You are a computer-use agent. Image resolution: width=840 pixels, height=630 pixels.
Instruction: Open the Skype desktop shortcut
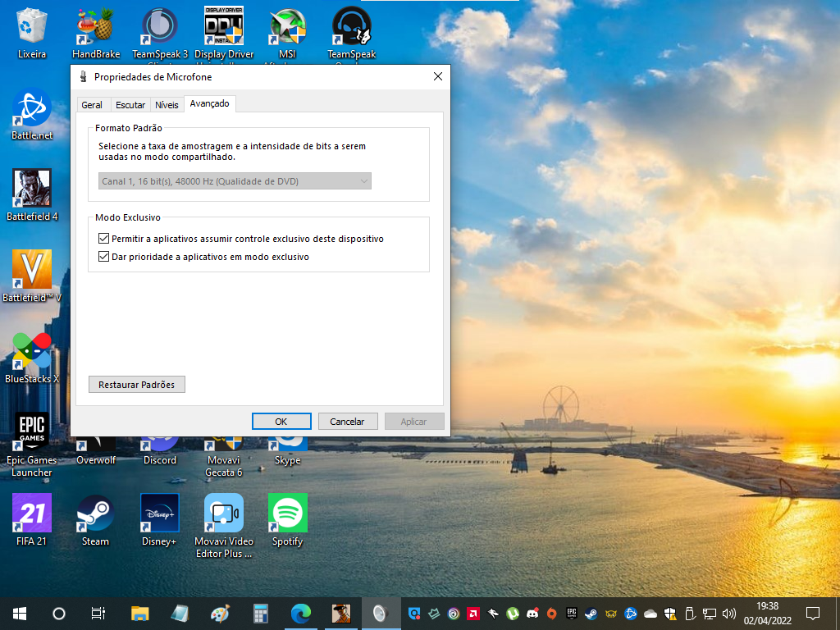pos(288,451)
